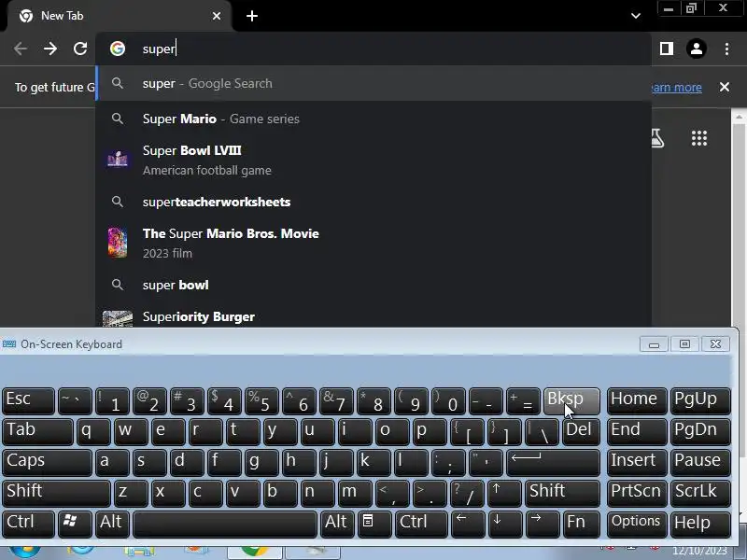
Task: Toggle the right Ctrl key
Action: pyautogui.click(x=421, y=525)
